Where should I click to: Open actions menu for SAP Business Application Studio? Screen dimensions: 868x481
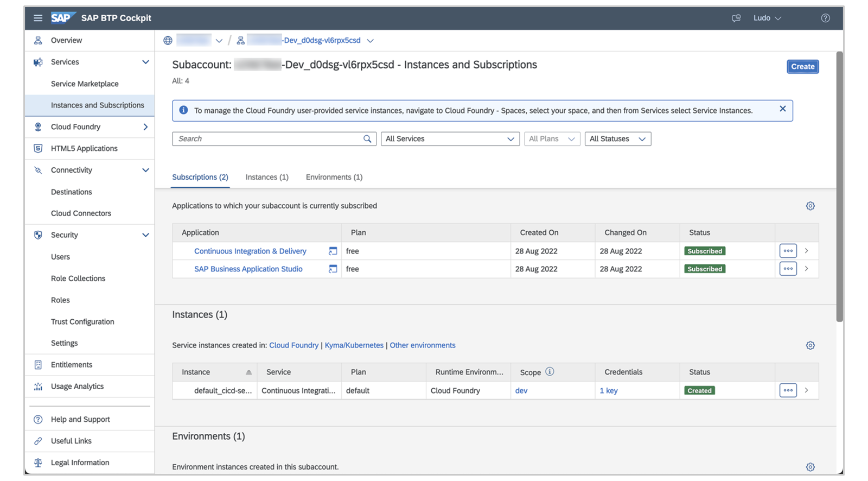788,269
